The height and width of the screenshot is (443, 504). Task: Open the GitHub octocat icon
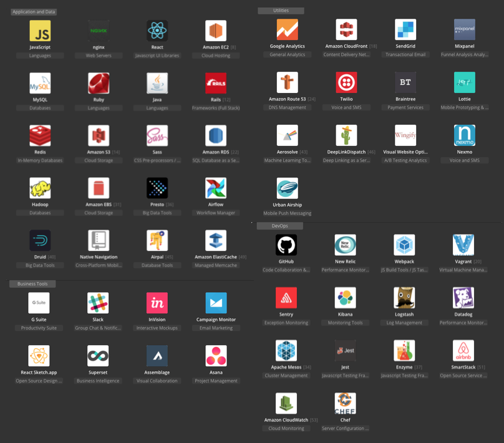(286, 245)
